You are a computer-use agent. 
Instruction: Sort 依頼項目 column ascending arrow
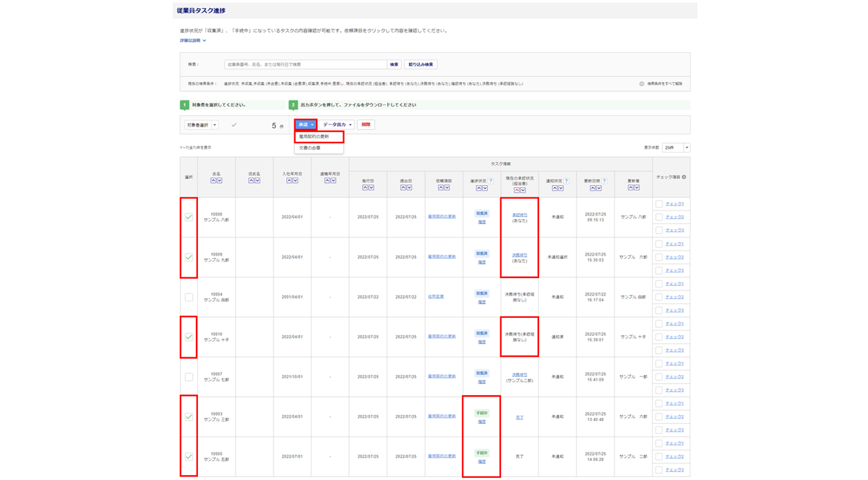[441, 188]
